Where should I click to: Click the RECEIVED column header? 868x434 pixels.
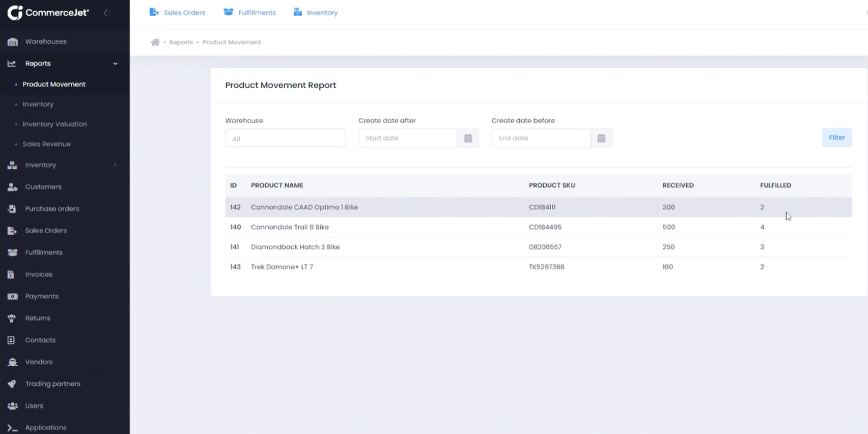(x=678, y=185)
